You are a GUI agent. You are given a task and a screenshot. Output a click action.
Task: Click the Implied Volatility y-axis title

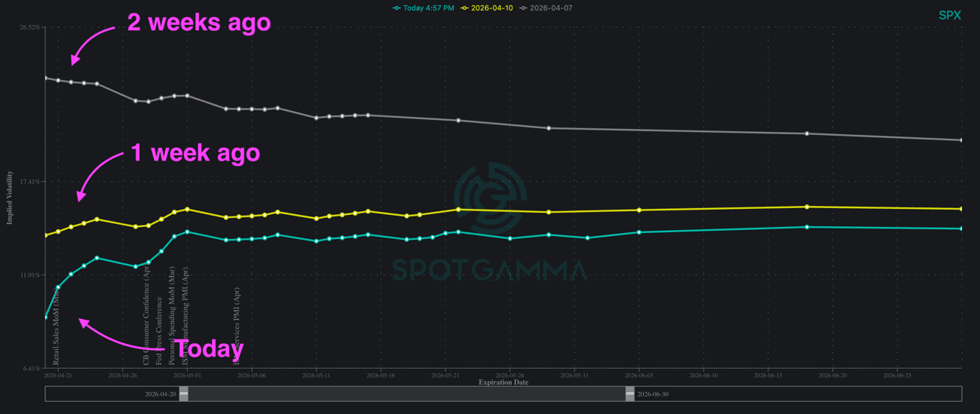(x=11, y=198)
